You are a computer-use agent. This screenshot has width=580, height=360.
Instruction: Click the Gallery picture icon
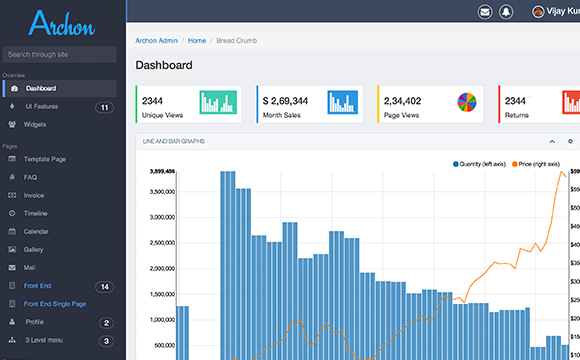[x=12, y=249]
